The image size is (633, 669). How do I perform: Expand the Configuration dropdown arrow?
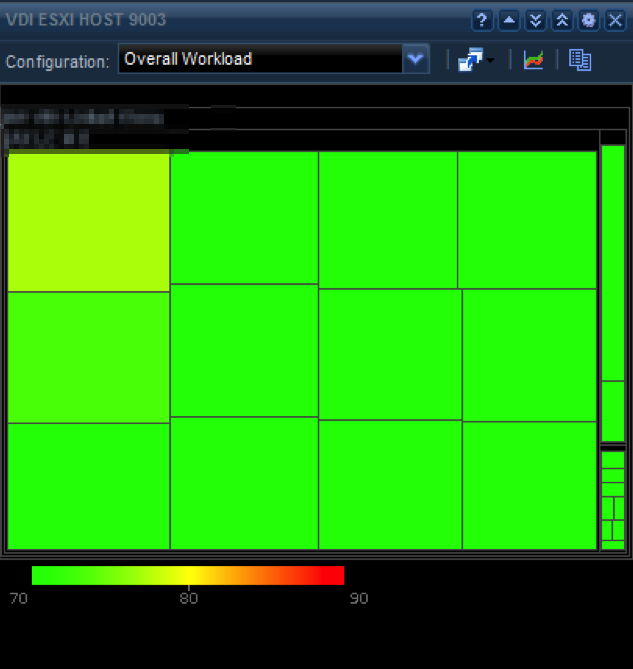pos(416,59)
